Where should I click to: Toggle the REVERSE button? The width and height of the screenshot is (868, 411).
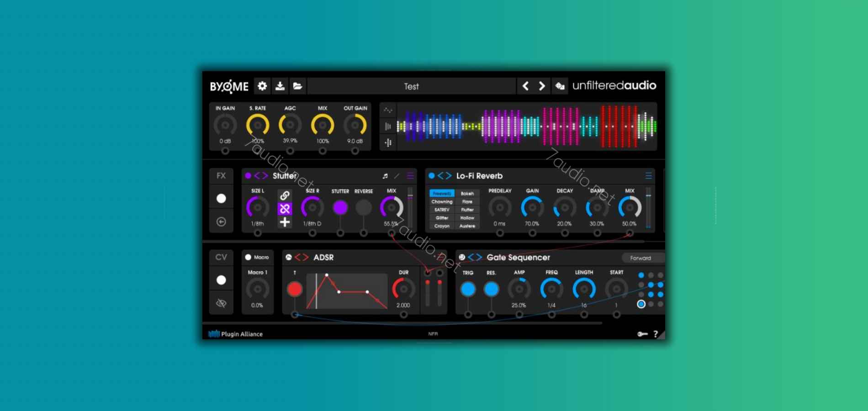(x=364, y=208)
